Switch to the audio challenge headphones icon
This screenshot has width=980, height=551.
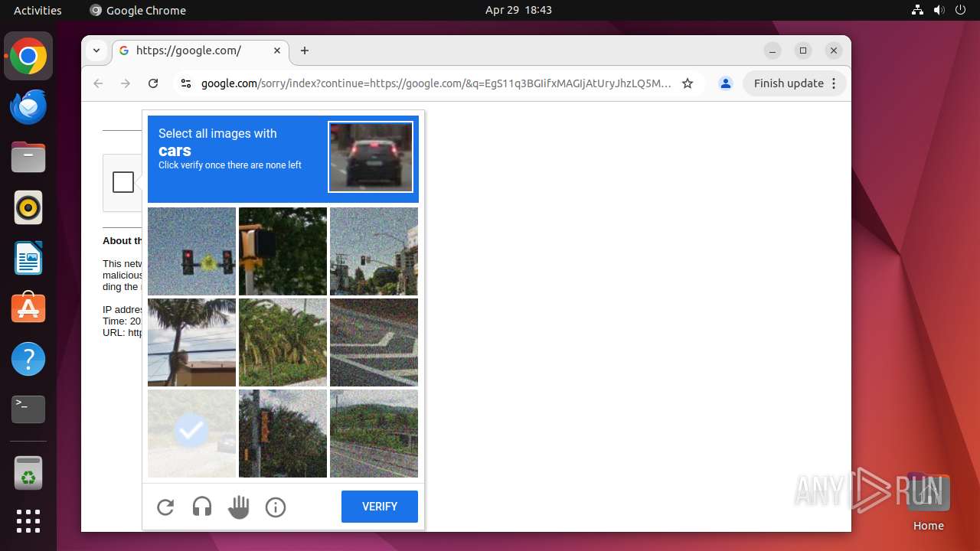click(202, 507)
